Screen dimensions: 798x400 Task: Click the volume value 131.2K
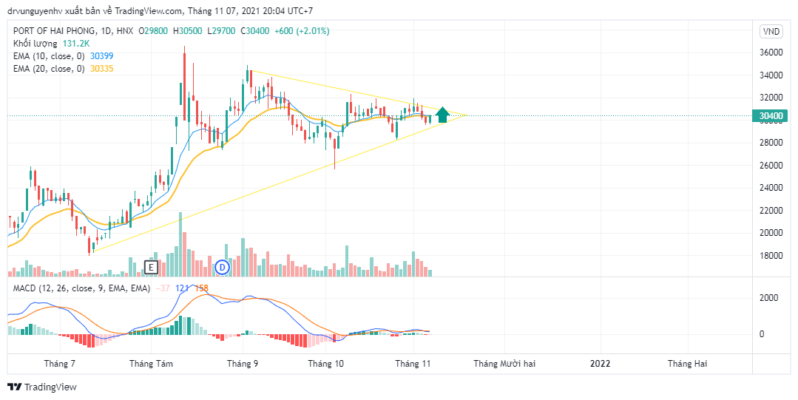76,44
